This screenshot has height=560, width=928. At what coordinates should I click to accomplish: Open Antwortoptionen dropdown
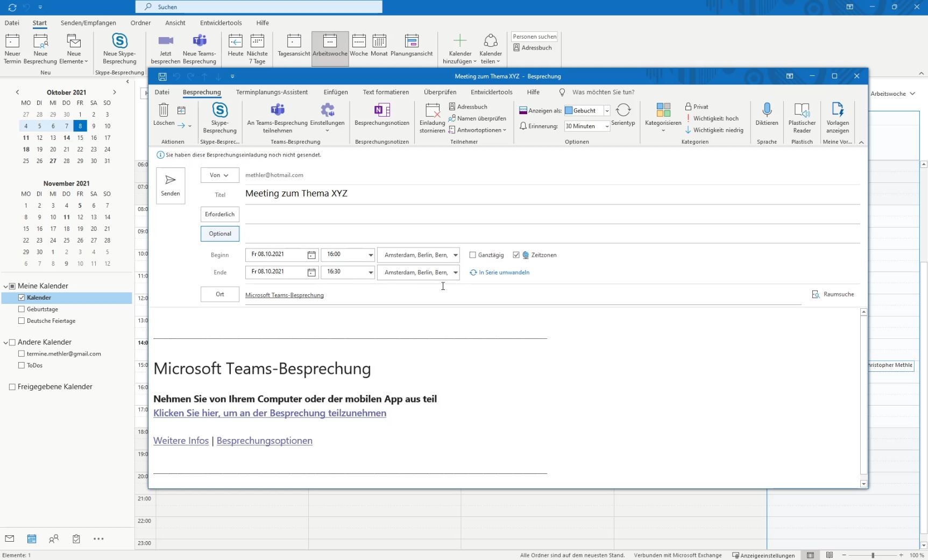coord(478,130)
